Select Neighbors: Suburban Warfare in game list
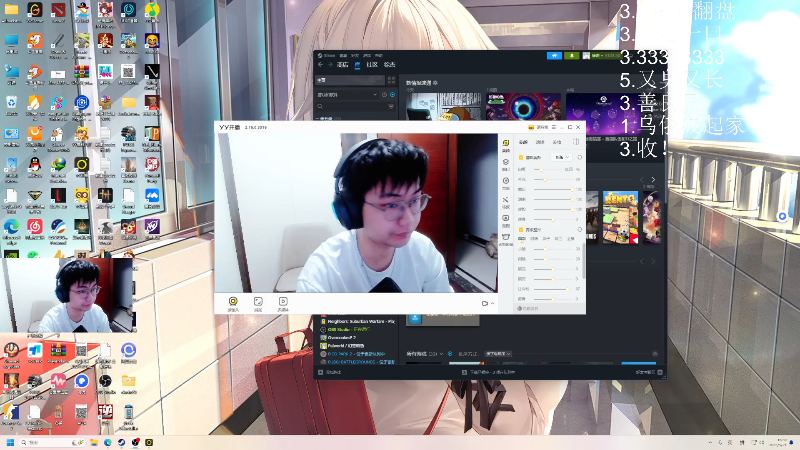 [357, 322]
